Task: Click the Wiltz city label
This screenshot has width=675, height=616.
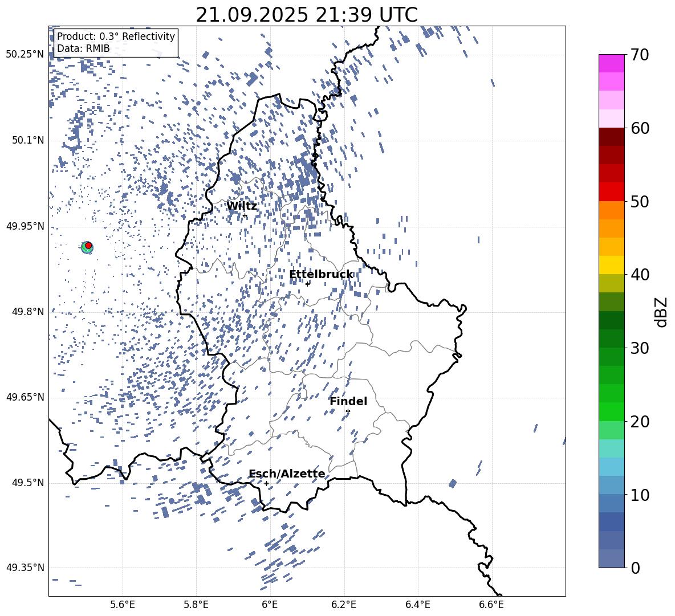Action: (x=242, y=206)
